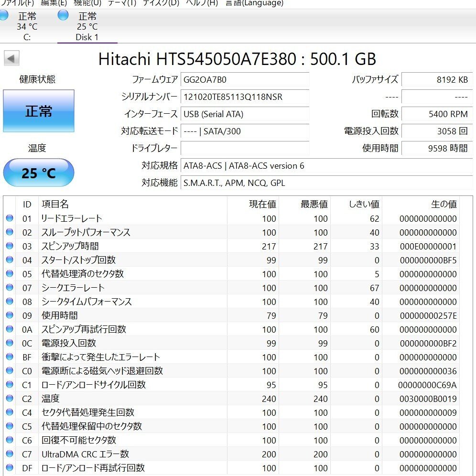Screen dimensions: 476x476
Task: Click raw value 00000000C69A
Action: (x=427, y=385)
